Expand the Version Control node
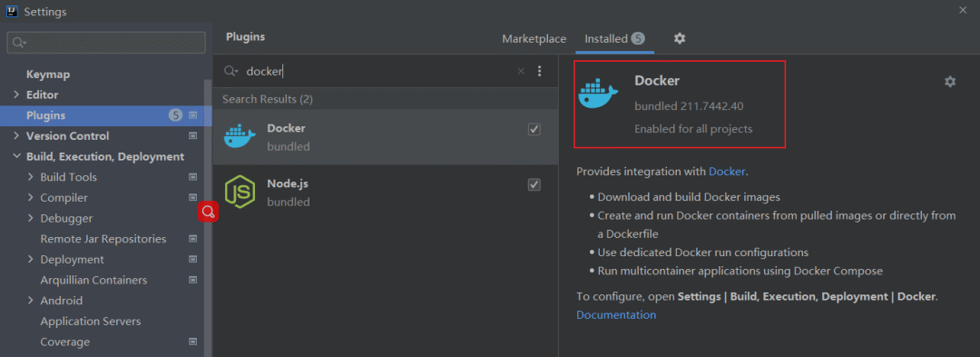The image size is (980, 357). point(16,135)
